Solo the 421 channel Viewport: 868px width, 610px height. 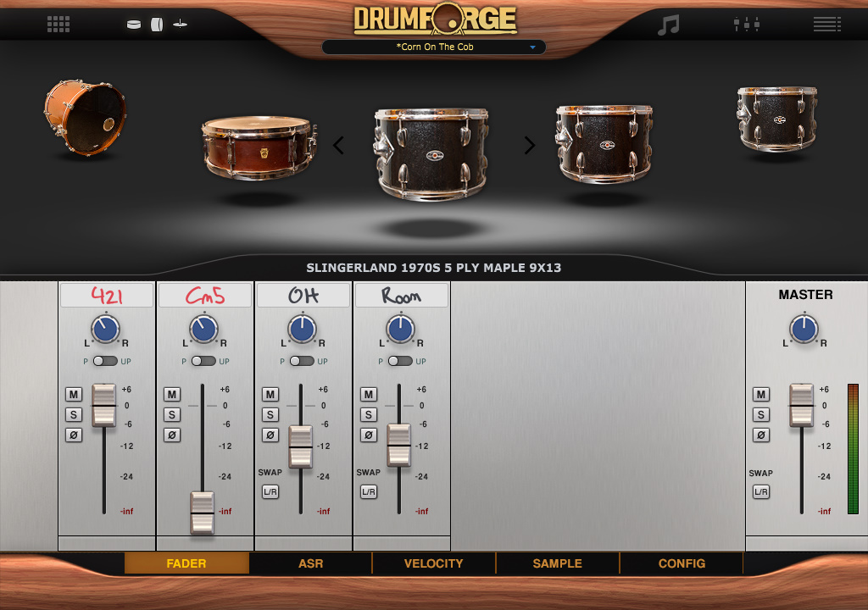pyautogui.click(x=74, y=414)
